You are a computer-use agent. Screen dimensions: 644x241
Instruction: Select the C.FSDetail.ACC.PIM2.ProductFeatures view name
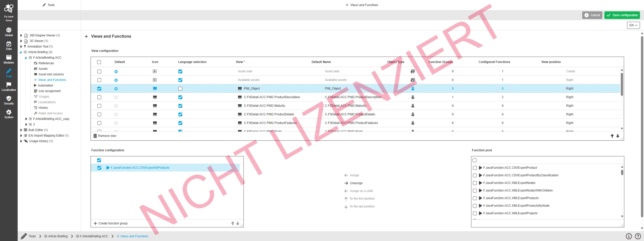[x=270, y=123]
